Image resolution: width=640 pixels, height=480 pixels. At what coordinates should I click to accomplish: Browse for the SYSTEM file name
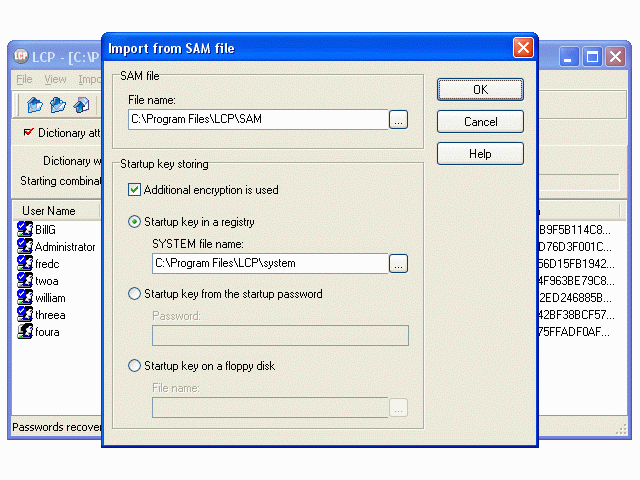[x=398, y=264]
